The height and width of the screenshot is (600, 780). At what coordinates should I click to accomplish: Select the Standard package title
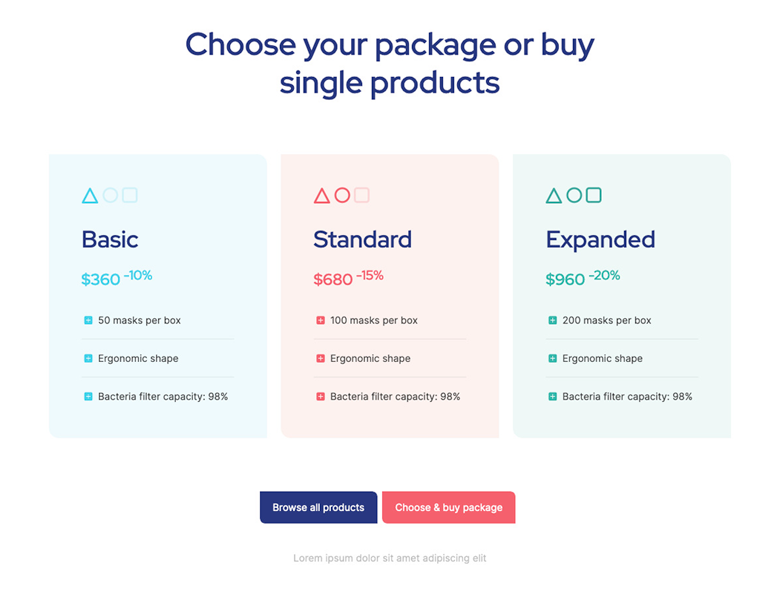click(362, 240)
